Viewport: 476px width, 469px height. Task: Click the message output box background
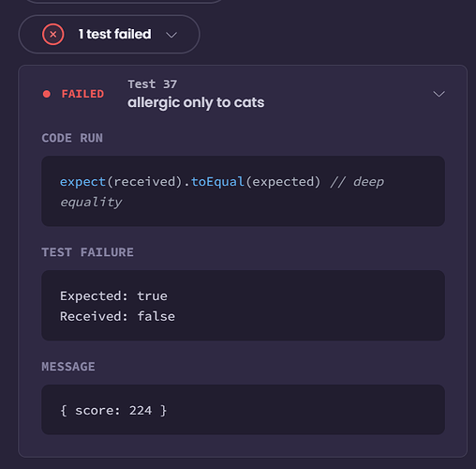point(244,410)
